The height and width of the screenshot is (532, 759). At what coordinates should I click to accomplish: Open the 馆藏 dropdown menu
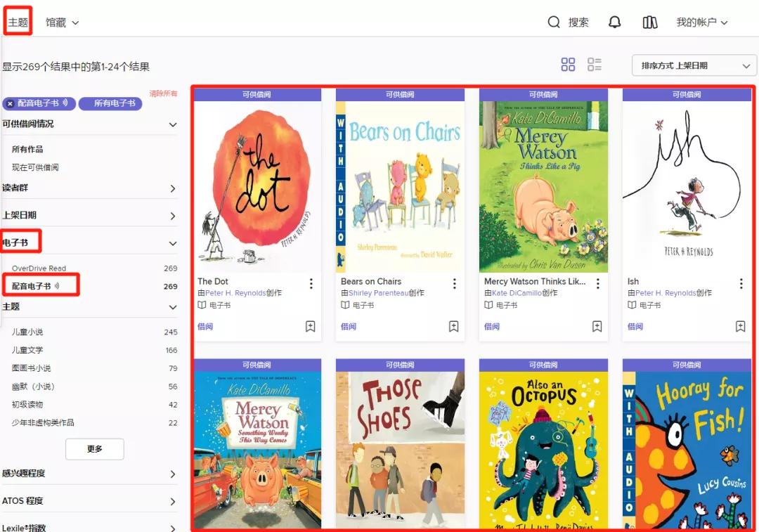(62, 22)
